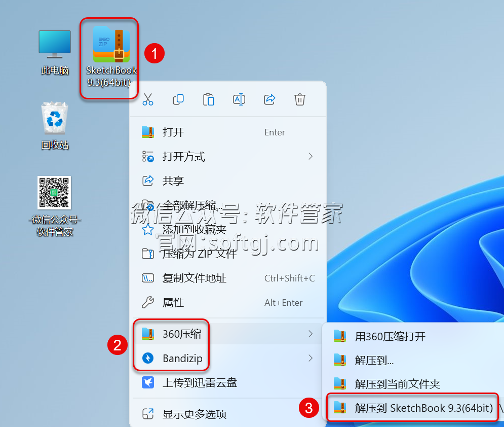Choose 解压到当前文件夹 in submenu
504x427 pixels.
click(415, 384)
